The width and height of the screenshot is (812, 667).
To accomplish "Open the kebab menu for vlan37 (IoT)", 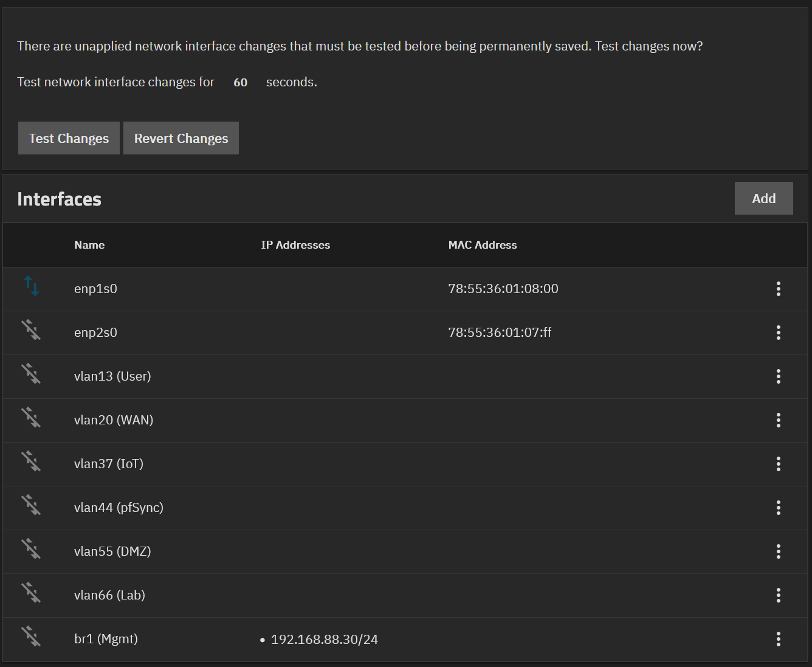I will [x=778, y=464].
